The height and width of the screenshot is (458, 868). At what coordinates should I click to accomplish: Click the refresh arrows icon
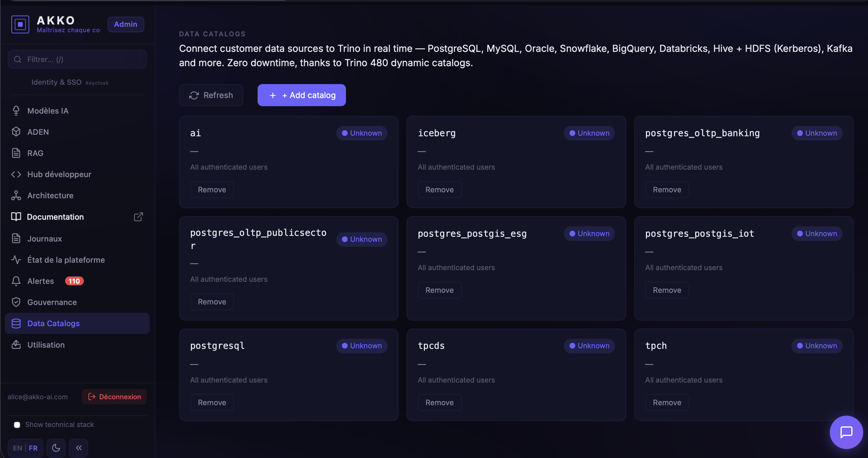[x=194, y=95]
